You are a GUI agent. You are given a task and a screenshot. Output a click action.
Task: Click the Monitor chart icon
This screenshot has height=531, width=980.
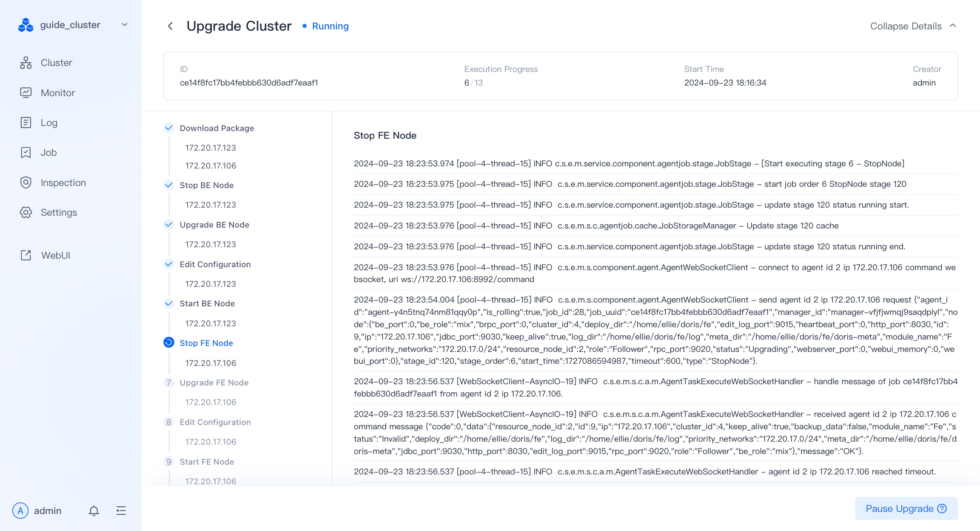[26, 93]
